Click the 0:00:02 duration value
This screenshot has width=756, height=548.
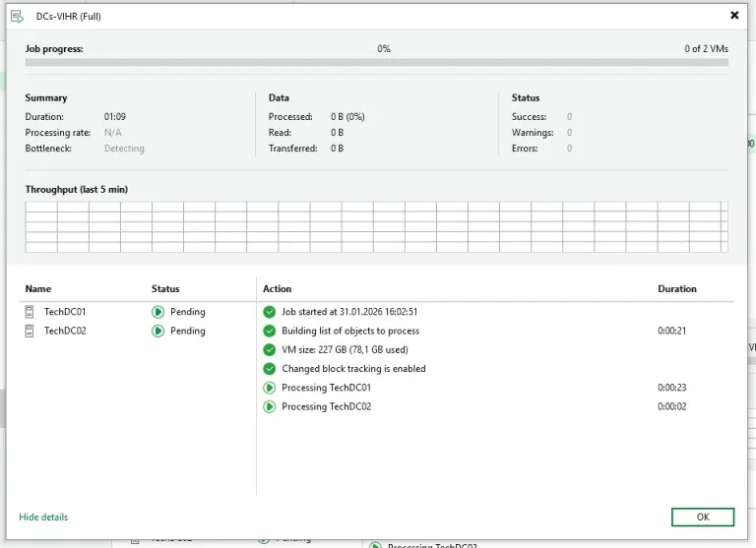pyautogui.click(x=671, y=406)
